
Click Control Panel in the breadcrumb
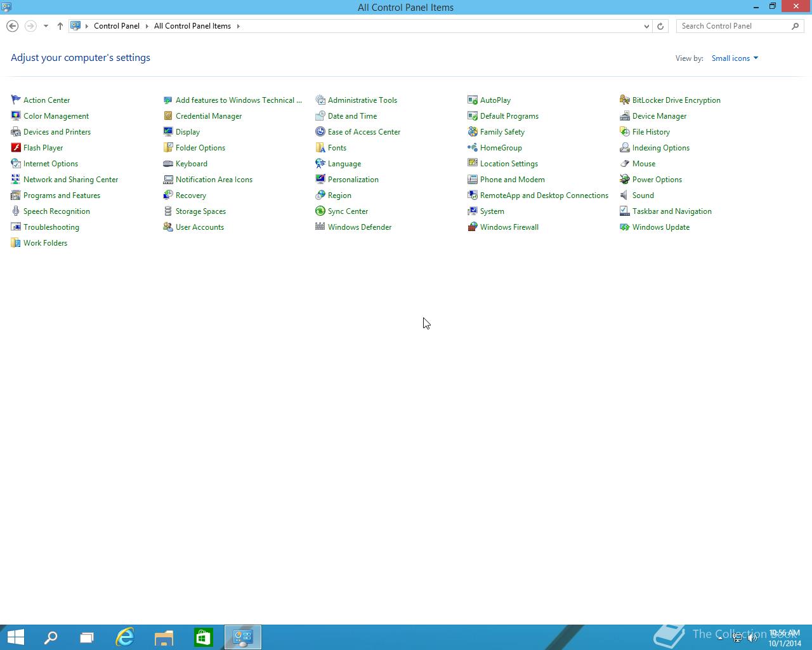pos(117,26)
